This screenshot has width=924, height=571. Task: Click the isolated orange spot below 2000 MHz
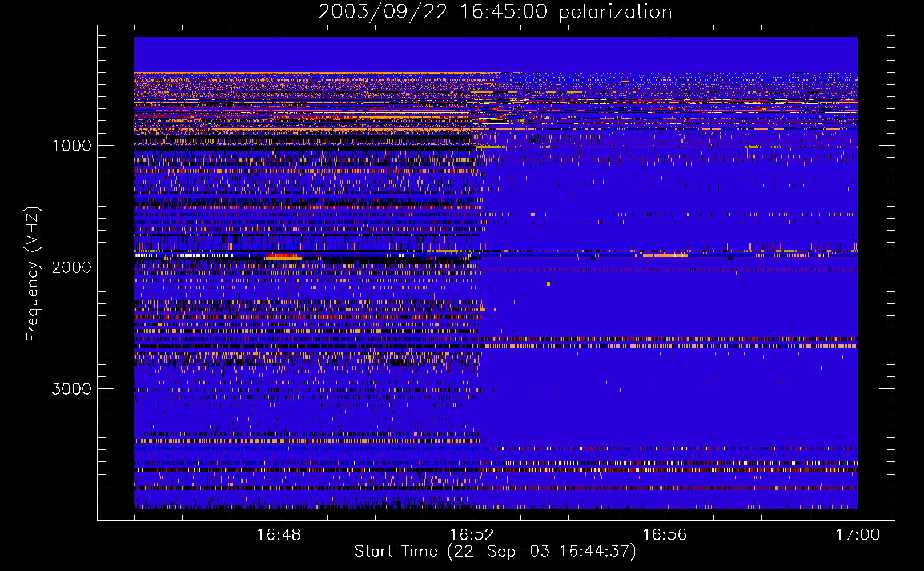(548, 284)
